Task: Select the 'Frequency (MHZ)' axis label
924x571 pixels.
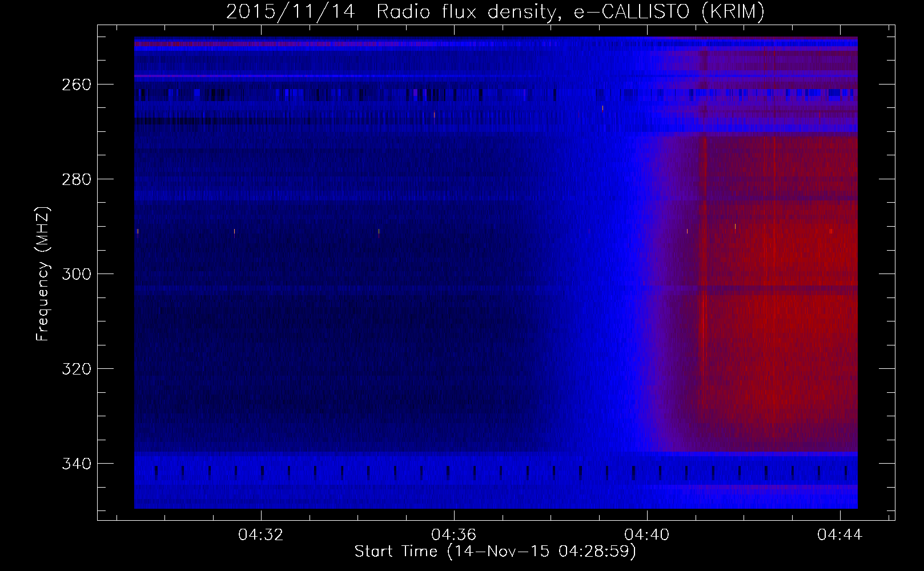Action: tap(43, 274)
